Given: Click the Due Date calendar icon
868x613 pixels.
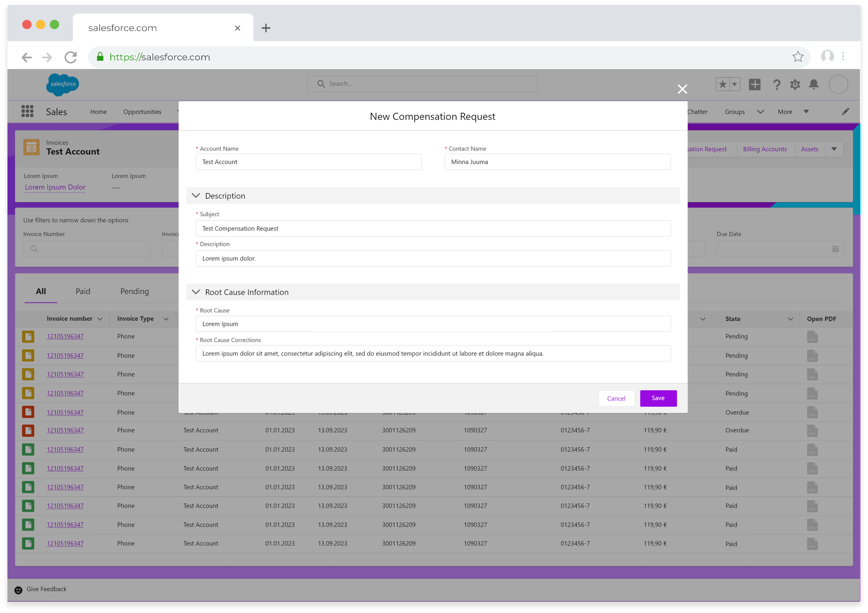Looking at the screenshot, I should click(x=835, y=249).
